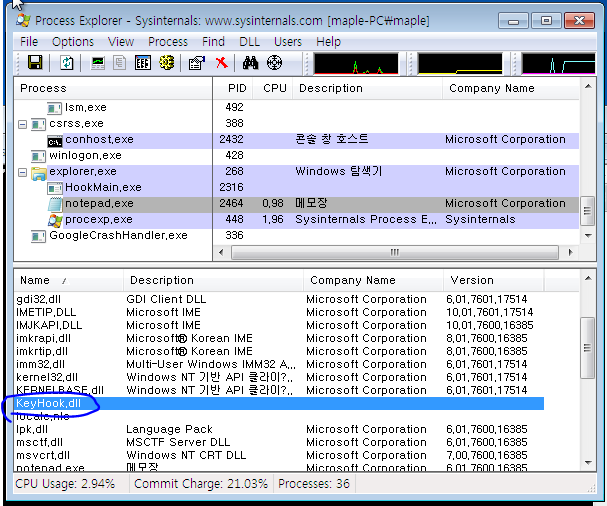The width and height of the screenshot is (607, 506).
Task: Select the HookMain.exe process row
Action: point(297,188)
